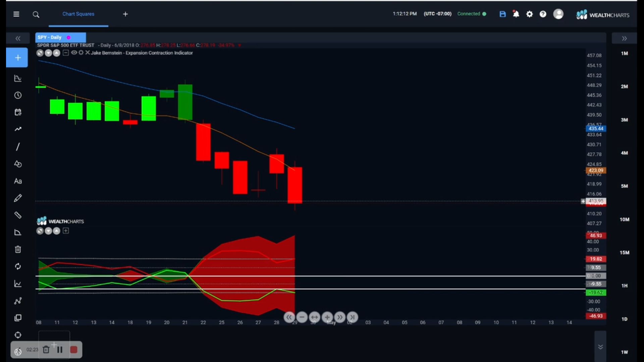Delete drawings with sidebar trash icon
This screenshot has width=644, height=362.
pyautogui.click(x=18, y=249)
